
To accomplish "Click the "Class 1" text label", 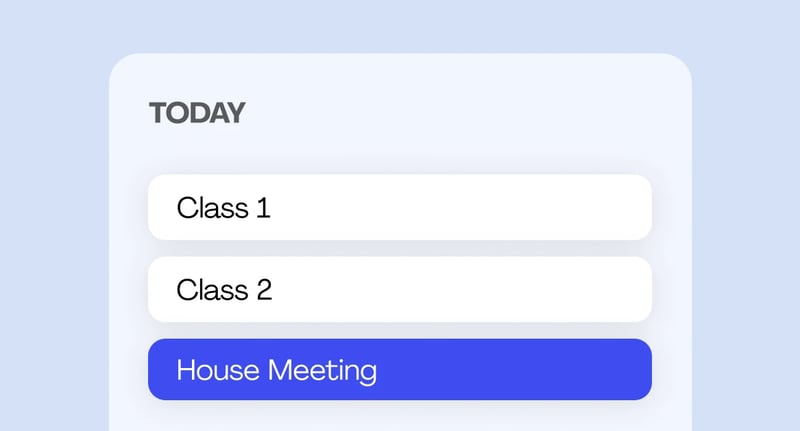I will click(223, 208).
